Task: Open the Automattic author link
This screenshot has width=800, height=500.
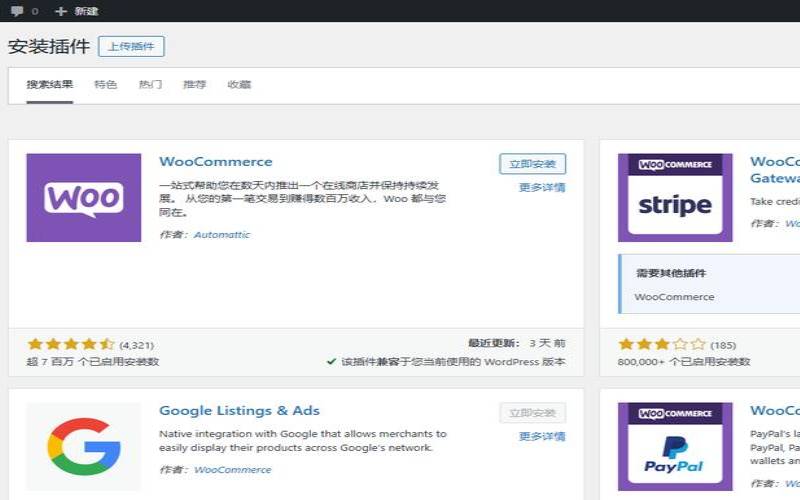Action: pyautogui.click(x=222, y=235)
